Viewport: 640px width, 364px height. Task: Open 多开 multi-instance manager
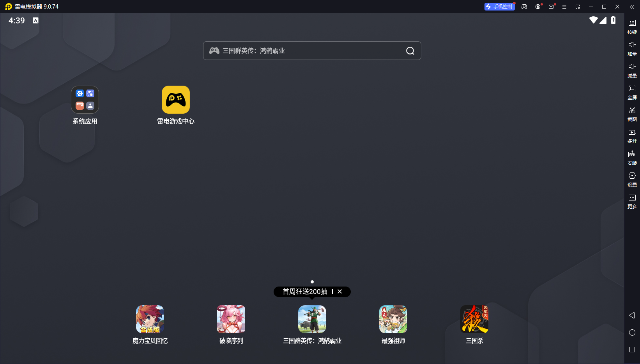click(x=632, y=136)
